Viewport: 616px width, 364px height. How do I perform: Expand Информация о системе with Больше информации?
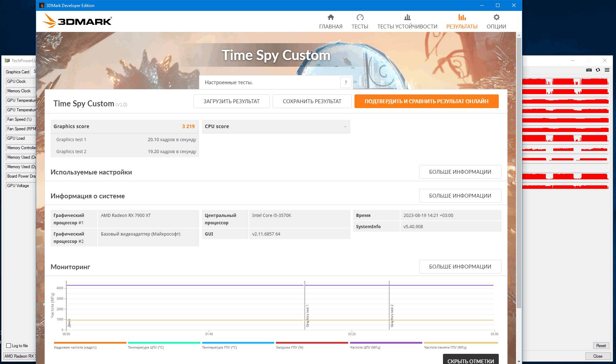click(x=460, y=196)
